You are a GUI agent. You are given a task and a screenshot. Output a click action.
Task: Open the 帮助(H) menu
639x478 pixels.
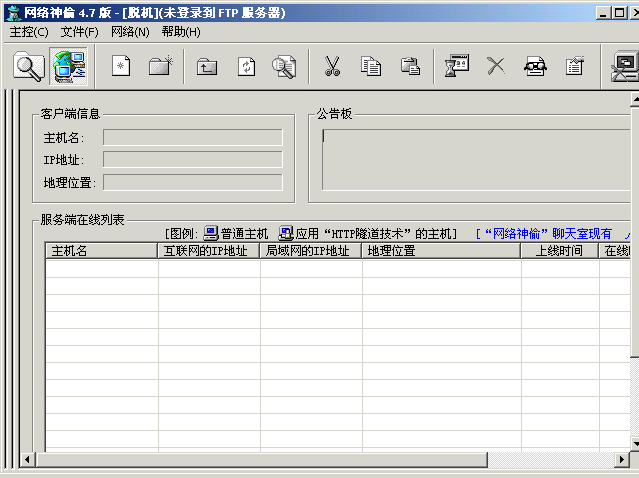coord(181,32)
